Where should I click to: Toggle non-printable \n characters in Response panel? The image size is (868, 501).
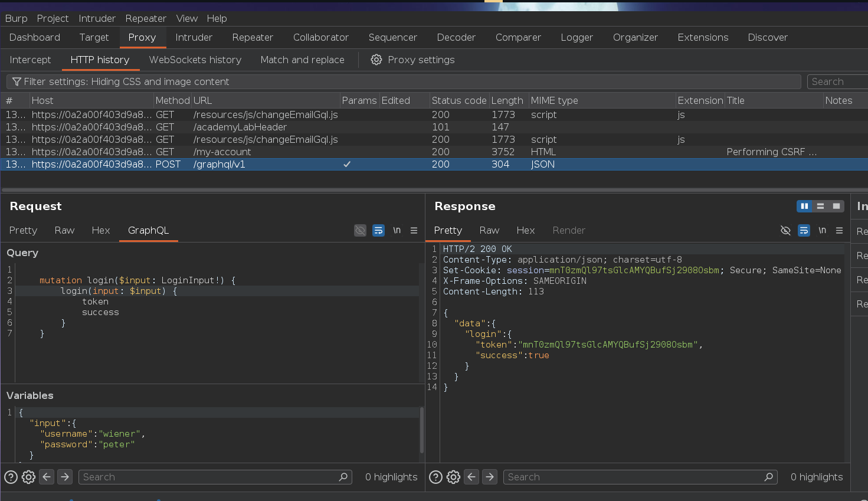[822, 230]
